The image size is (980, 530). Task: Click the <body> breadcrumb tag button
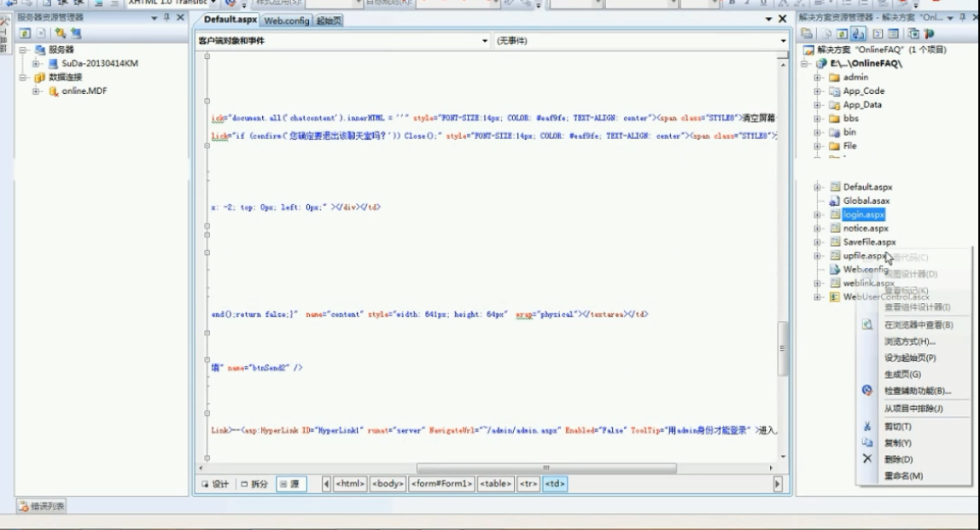pyautogui.click(x=388, y=484)
